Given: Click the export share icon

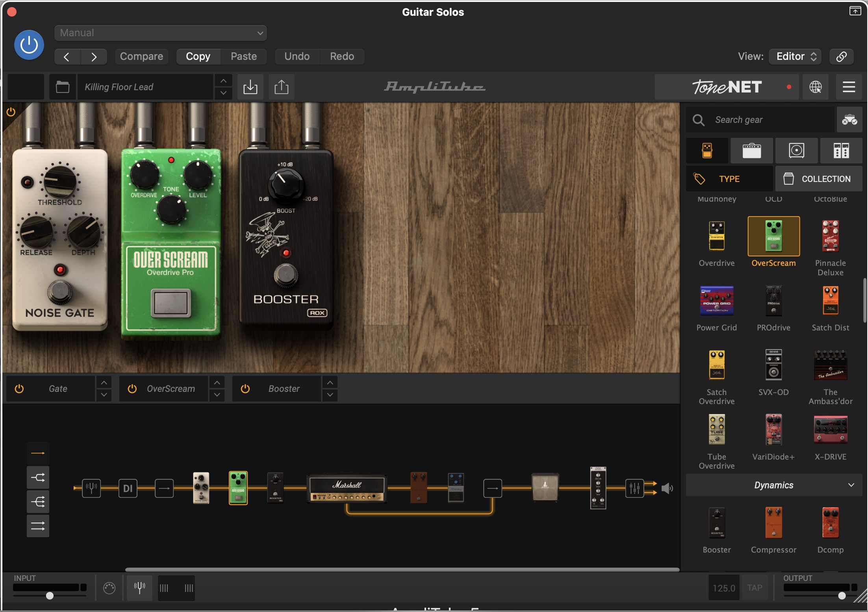Looking at the screenshot, I should tap(281, 87).
